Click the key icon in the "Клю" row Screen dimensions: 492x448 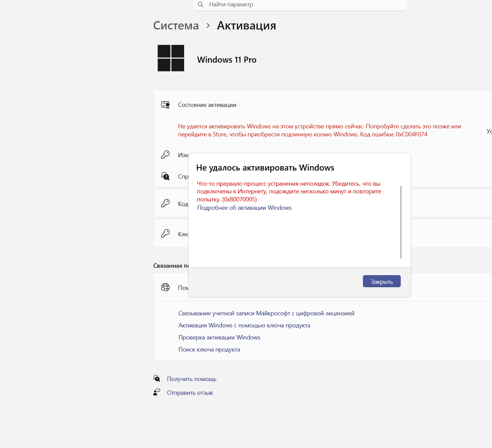point(165,234)
